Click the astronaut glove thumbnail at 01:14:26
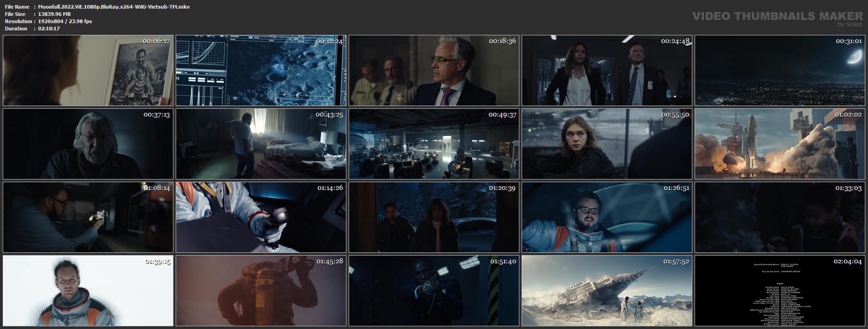The image size is (868, 329). [261, 218]
